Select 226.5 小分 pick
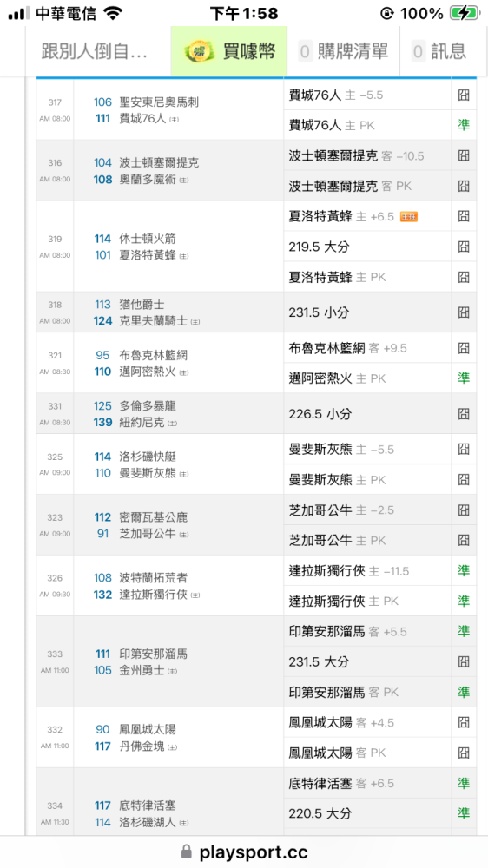This screenshot has width=488, height=868. [368, 413]
